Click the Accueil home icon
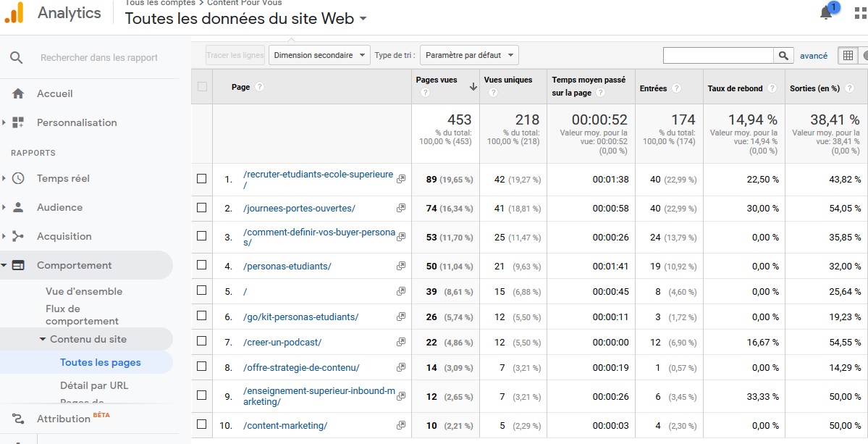The image size is (868, 444). coord(18,93)
